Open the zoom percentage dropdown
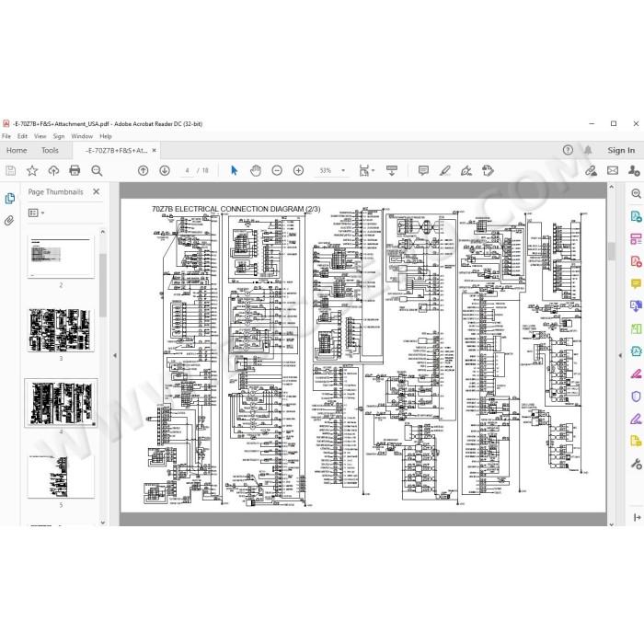This screenshot has width=644, height=644. [343, 170]
